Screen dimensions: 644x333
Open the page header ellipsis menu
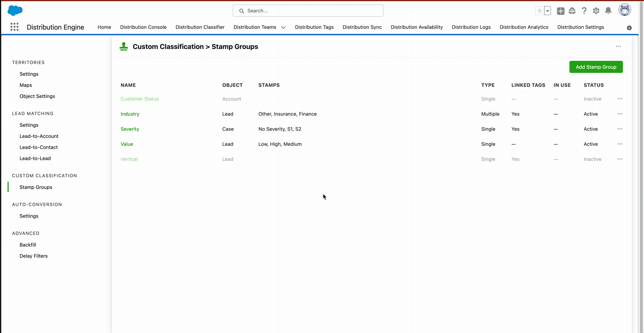tap(618, 47)
